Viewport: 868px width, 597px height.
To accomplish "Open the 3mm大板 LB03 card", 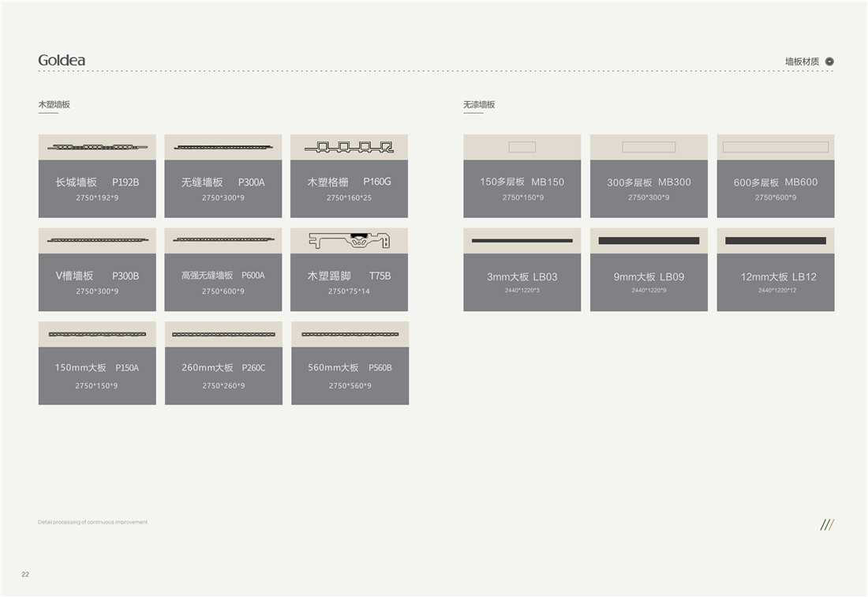I will pyautogui.click(x=522, y=269).
